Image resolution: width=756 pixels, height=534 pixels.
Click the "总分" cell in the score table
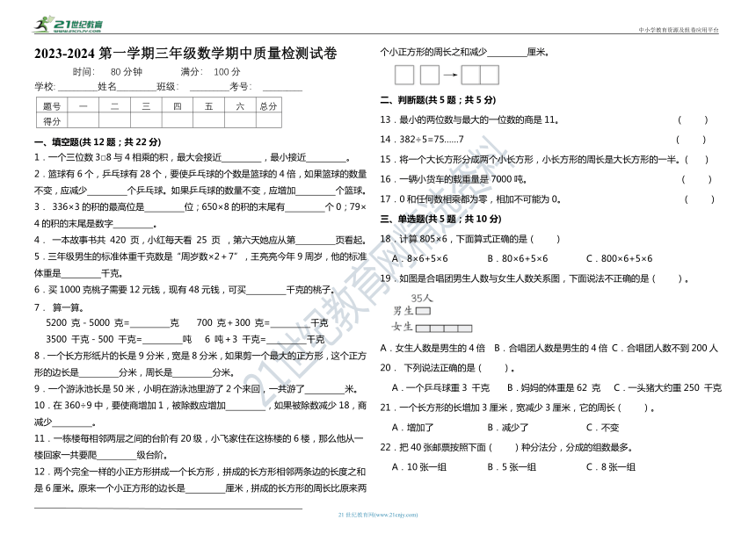click(x=268, y=106)
